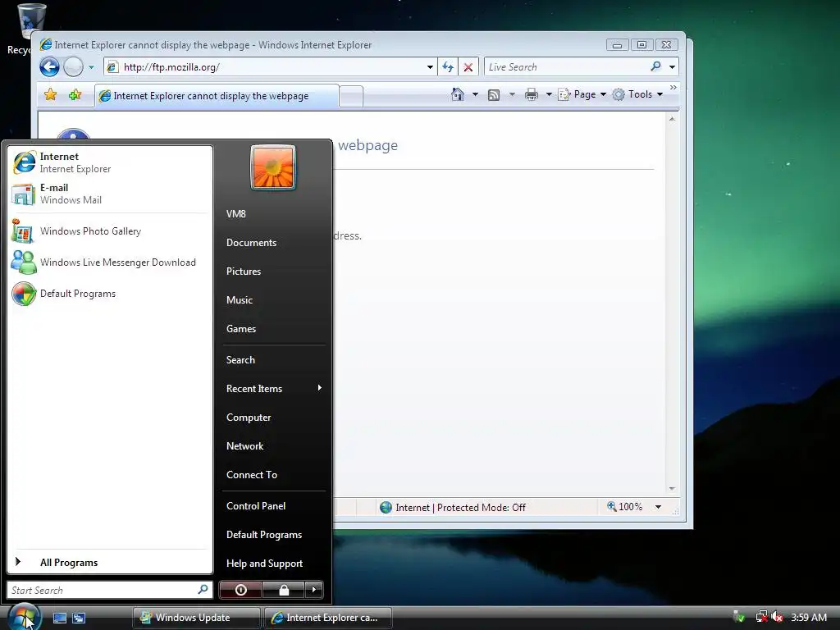Screen dimensions: 840x630
Task: Refresh the page in IE
Action: coord(448,67)
